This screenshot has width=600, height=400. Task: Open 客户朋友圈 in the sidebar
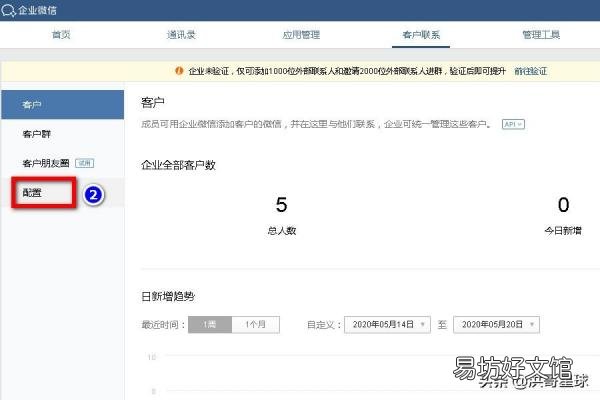46,163
